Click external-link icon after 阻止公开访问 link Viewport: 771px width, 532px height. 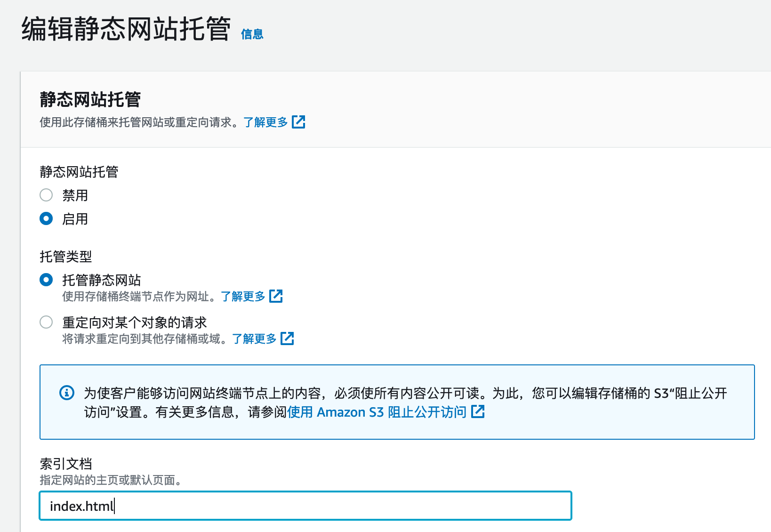478,411
